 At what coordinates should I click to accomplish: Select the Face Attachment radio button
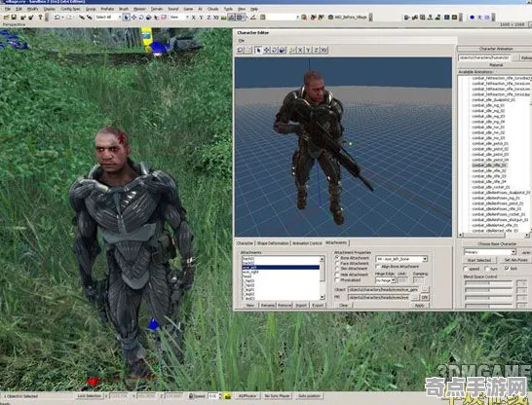[337, 263]
